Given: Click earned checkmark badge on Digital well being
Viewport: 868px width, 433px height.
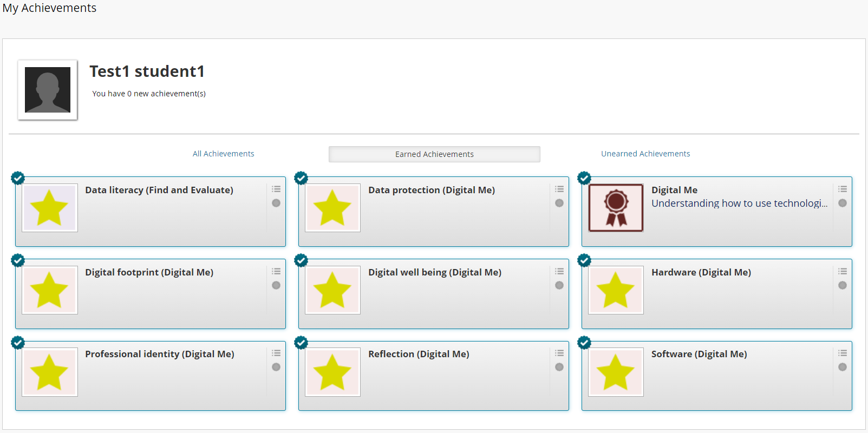Looking at the screenshot, I should point(301,260).
